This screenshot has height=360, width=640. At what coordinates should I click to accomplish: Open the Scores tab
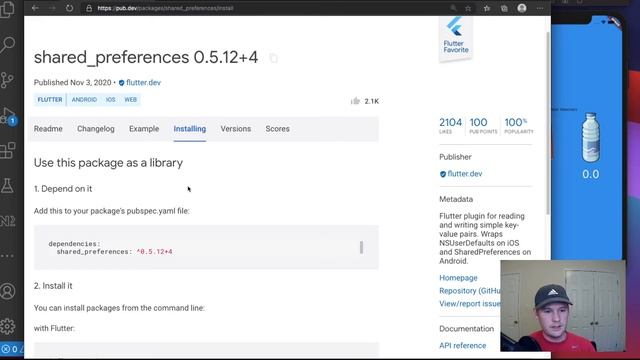[278, 129]
